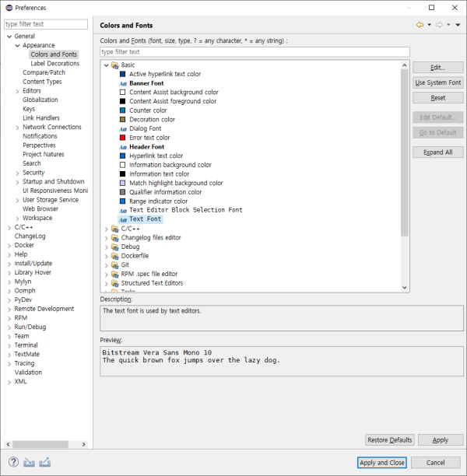Click the Help question mark icon
The height and width of the screenshot is (476, 467).
point(13,462)
